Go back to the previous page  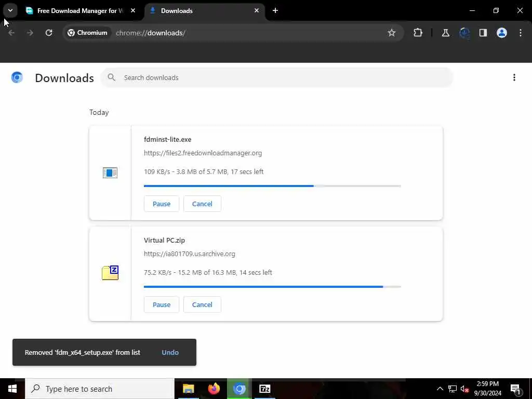tap(11, 33)
